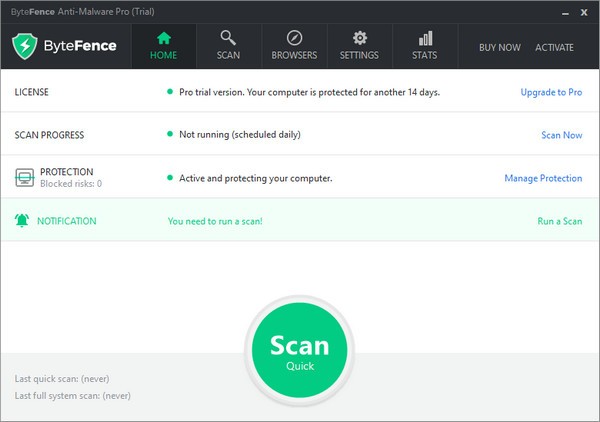The width and height of the screenshot is (600, 422).
Task: Go to the SETTINGS tab label
Action: point(359,55)
